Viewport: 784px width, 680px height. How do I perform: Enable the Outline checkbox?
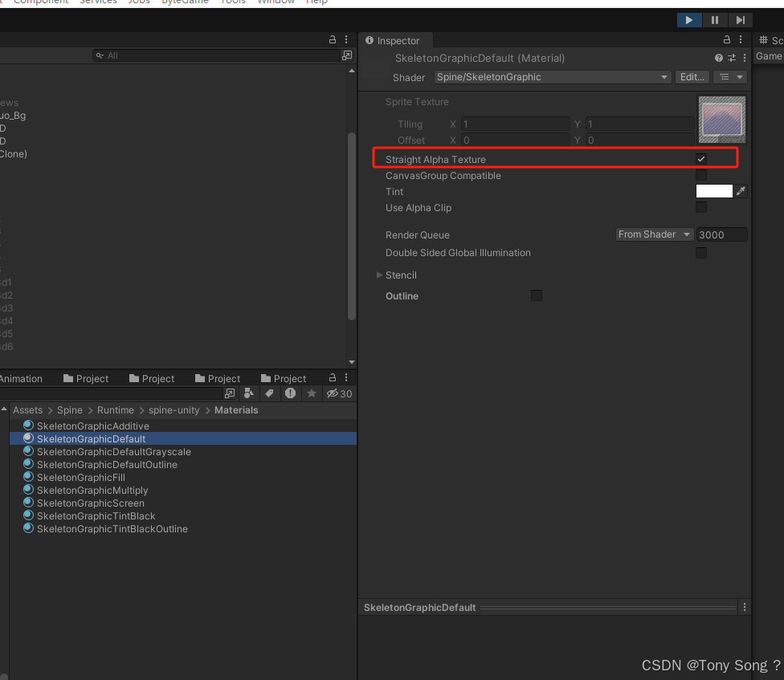pyautogui.click(x=536, y=295)
